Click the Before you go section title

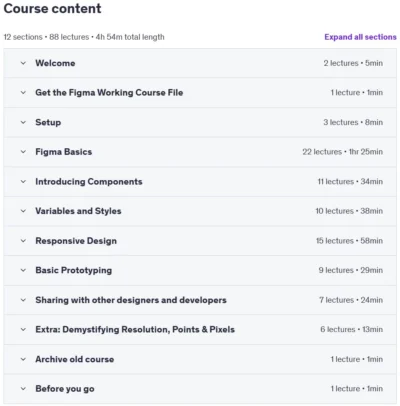tap(65, 389)
